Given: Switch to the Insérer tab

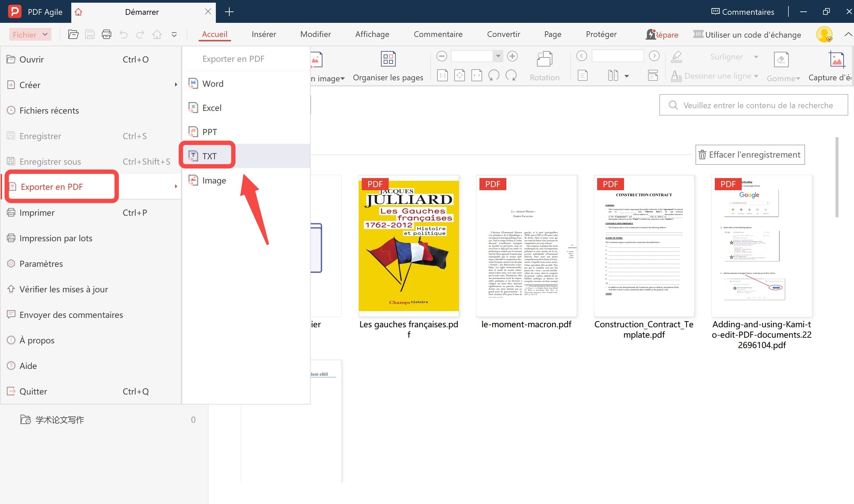Looking at the screenshot, I should [x=264, y=34].
